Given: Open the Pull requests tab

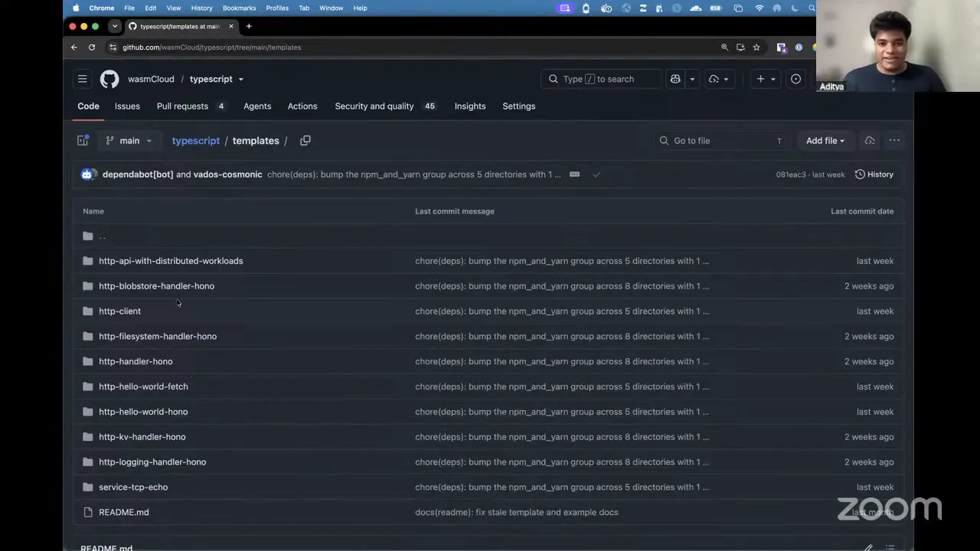Looking at the screenshot, I should click(191, 106).
